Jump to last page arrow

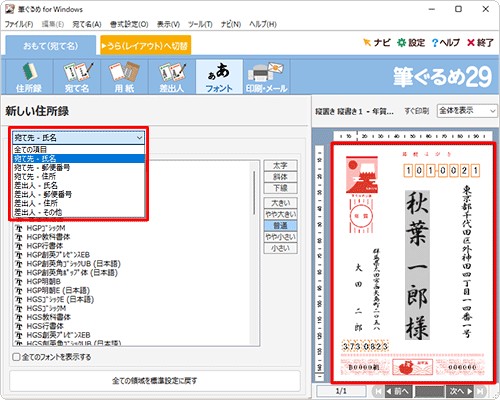(x=480, y=391)
